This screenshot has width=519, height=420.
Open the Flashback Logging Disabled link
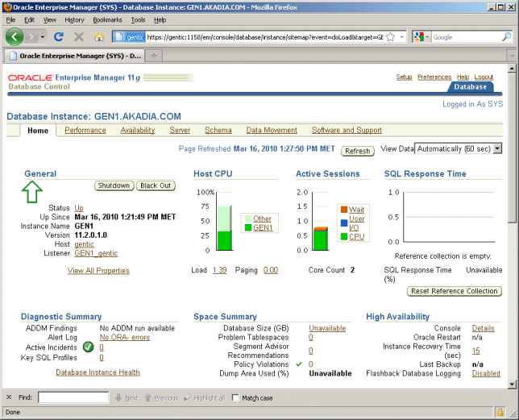(x=486, y=373)
